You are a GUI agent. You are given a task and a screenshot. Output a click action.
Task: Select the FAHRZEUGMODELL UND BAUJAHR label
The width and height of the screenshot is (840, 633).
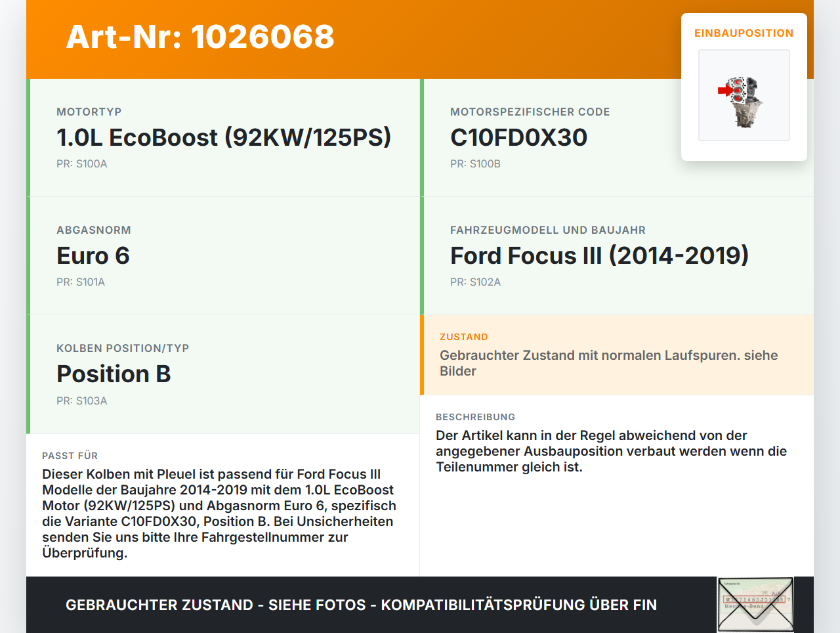pyautogui.click(x=548, y=230)
